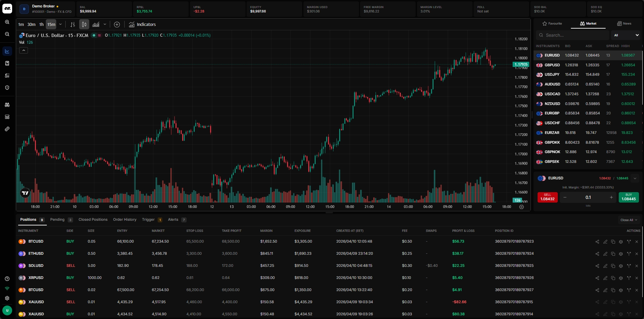Click the zoom in magnifier icon
The width and height of the screenshot is (644, 319).
tap(7, 22)
